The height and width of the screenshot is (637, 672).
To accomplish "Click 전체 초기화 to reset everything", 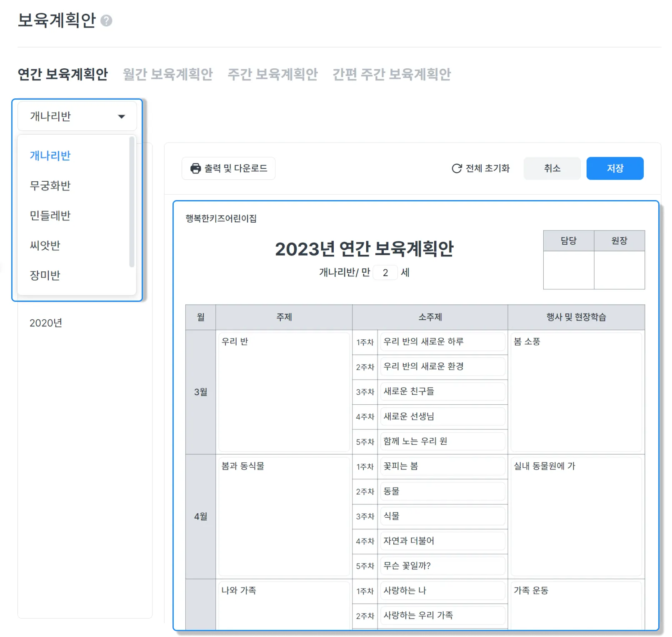I will [481, 168].
